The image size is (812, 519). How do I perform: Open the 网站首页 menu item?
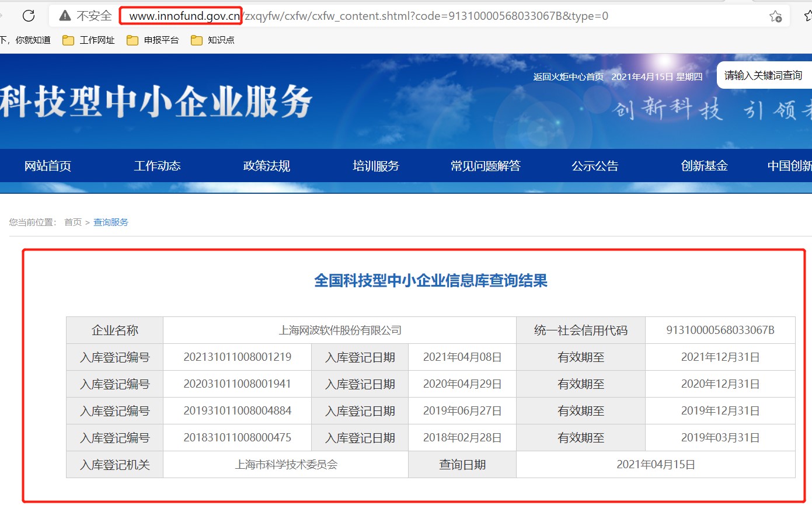(x=48, y=166)
